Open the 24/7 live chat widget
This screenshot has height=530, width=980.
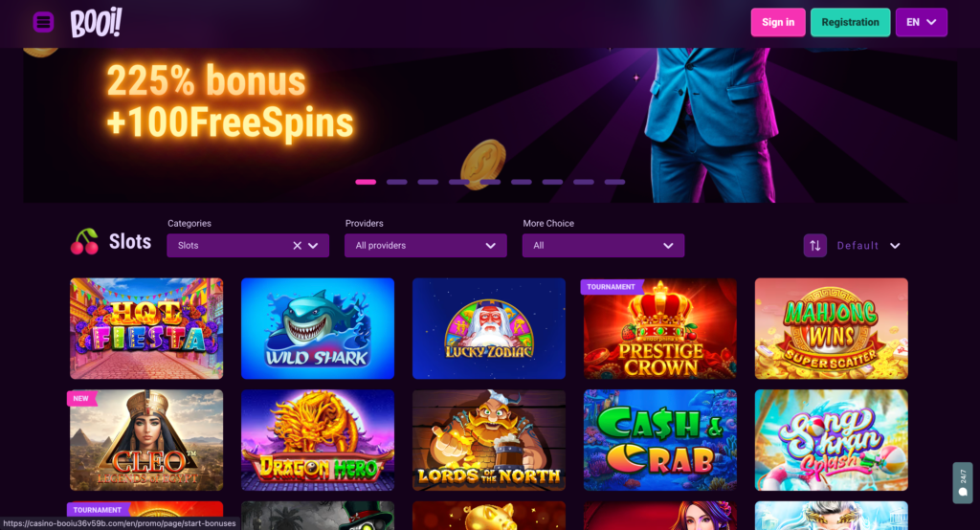coord(963,482)
